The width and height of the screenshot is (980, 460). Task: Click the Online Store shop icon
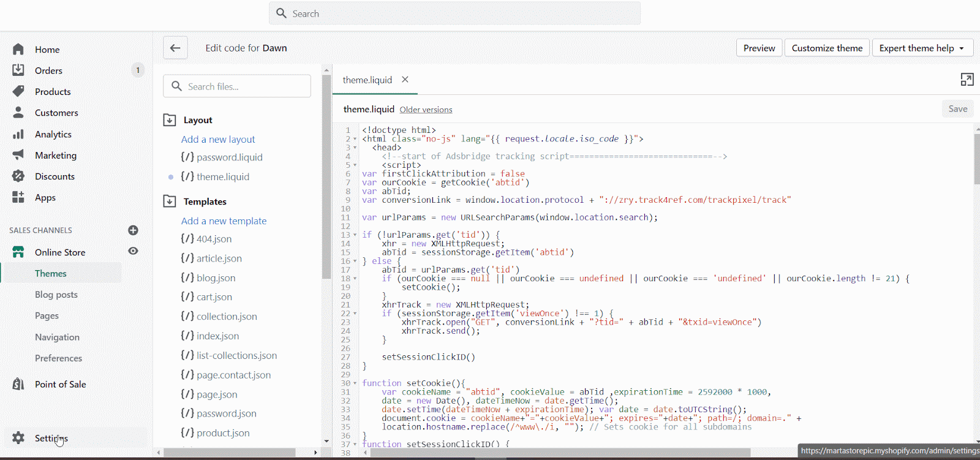click(x=18, y=252)
